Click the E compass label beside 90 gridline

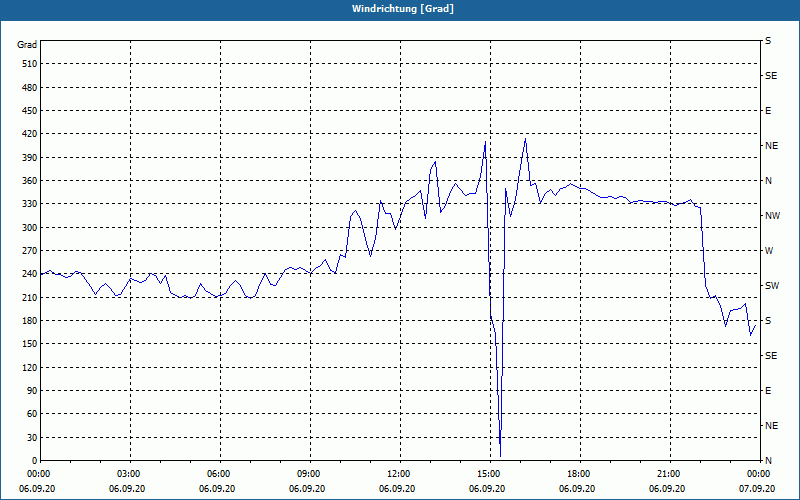pyautogui.click(x=768, y=390)
